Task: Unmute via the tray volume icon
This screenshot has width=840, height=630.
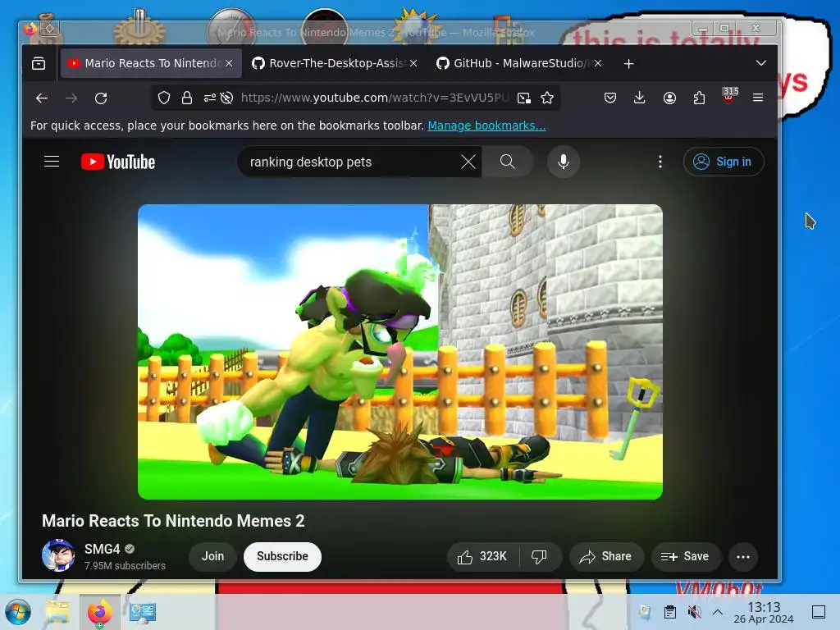Action: [x=694, y=612]
